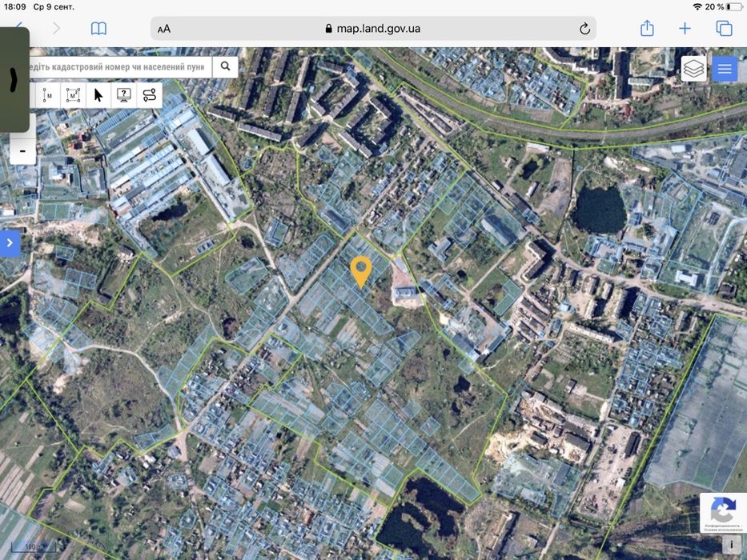The image size is (747, 560).
Task: Zoom out with the minus button
Action: [23, 151]
